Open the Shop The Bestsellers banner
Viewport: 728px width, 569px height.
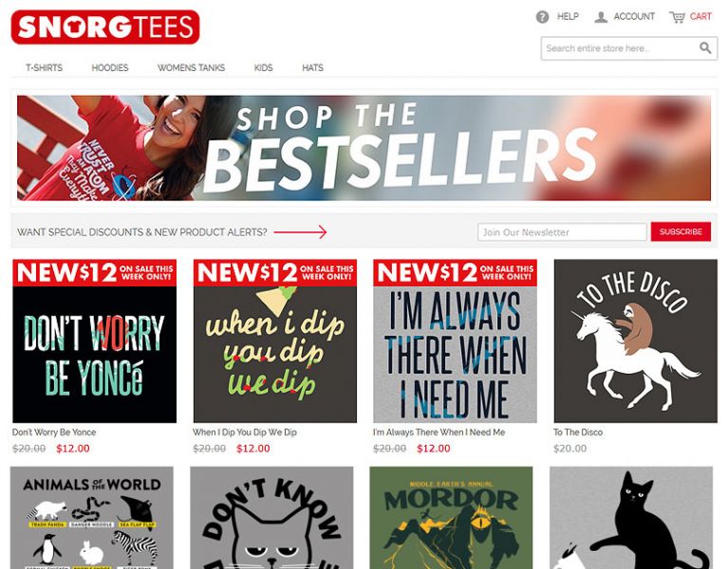pos(364,148)
